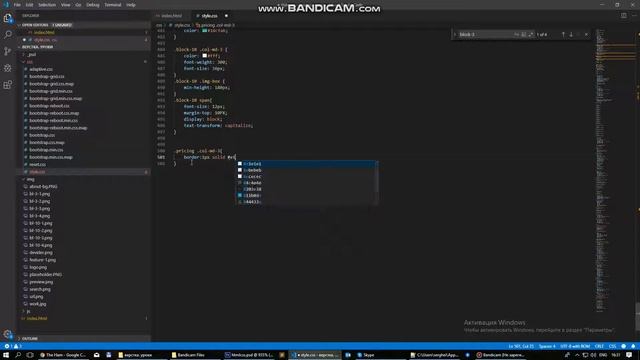This screenshot has height=360, width=640.
Task: Click the errors and warnings status indicator
Action: (x=12, y=346)
